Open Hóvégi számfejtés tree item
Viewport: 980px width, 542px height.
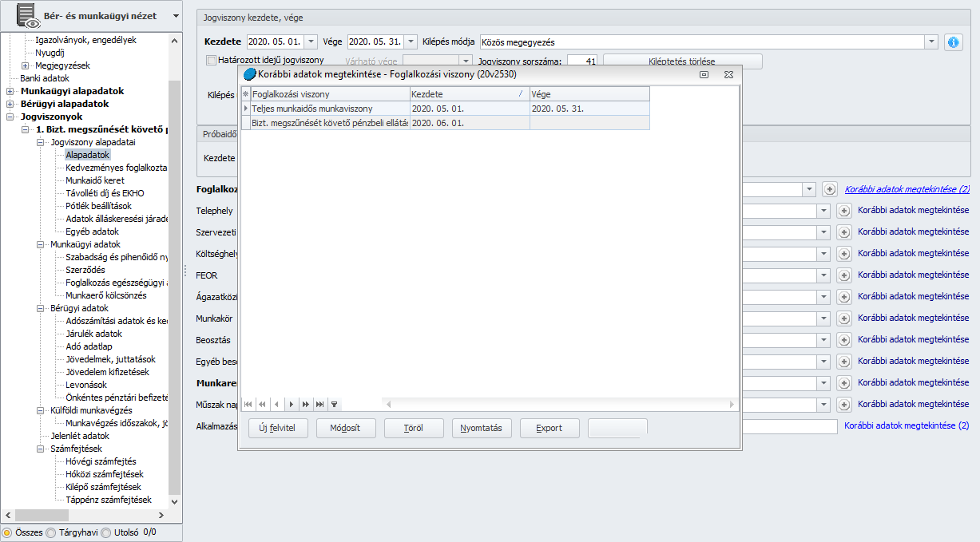coord(101,461)
